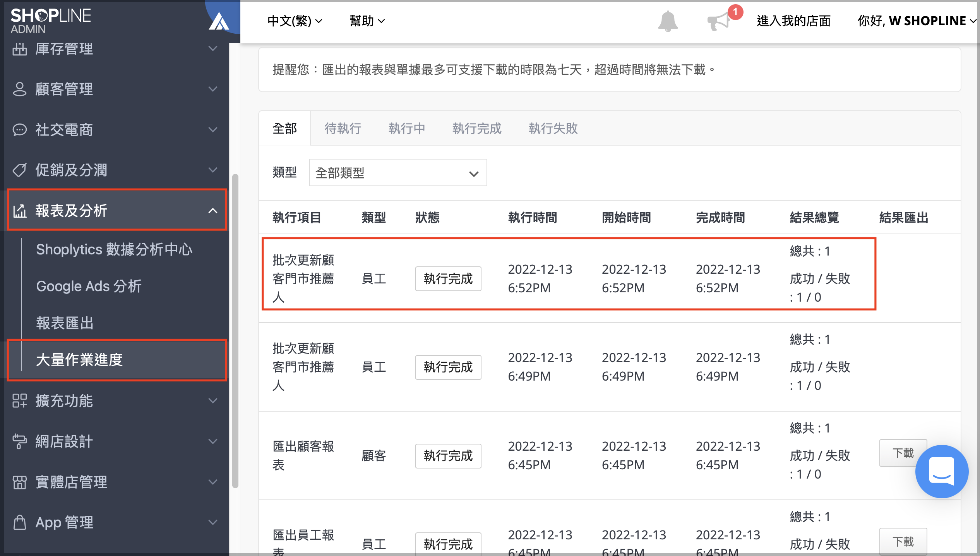Image resolution: width=980 pixels, height=556 pixels.
Task: Click 執行完成 status badge at 6:49PM row
Action: pos(448,367)
